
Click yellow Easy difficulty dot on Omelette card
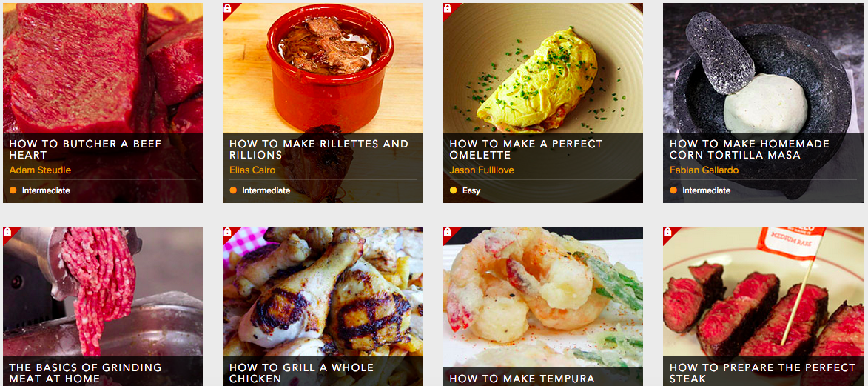click(x=454, y=190)
